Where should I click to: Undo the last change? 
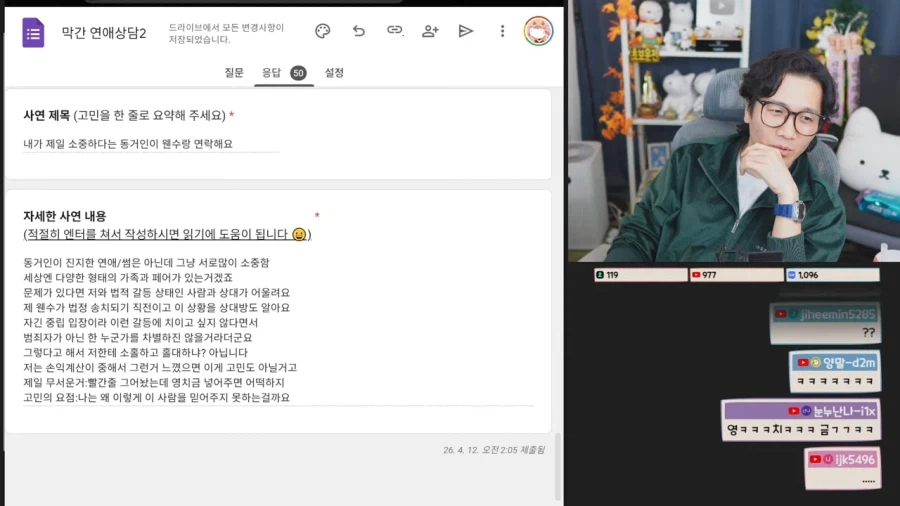pos(359,31)
